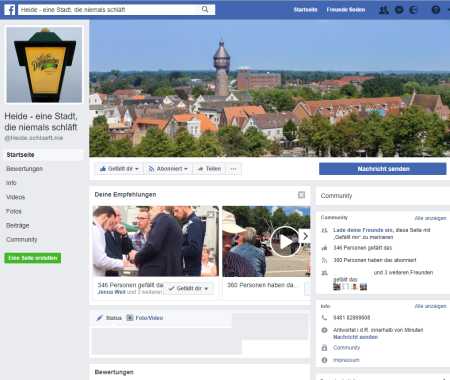This screenshot has height=380, width=450.
Task: Open the notifications globe icon
Action: [413, 10]
